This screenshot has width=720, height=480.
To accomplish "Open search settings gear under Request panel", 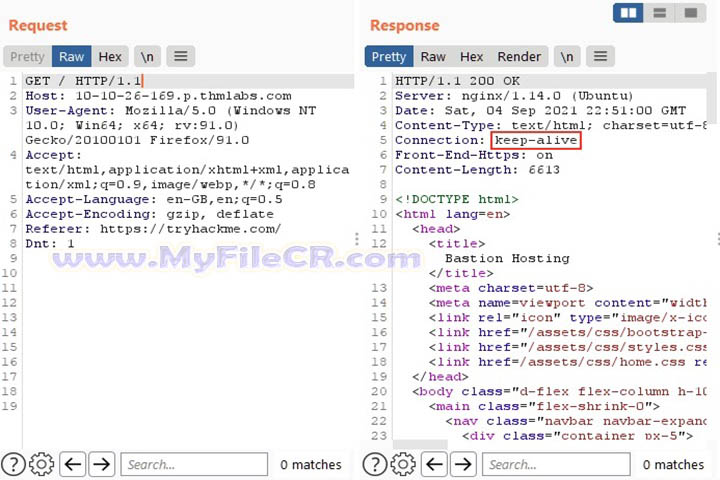I will [x=41, y=464].
